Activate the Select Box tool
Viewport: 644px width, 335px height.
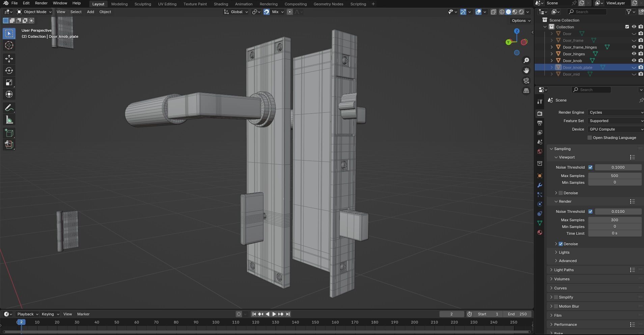click(9, 33)
